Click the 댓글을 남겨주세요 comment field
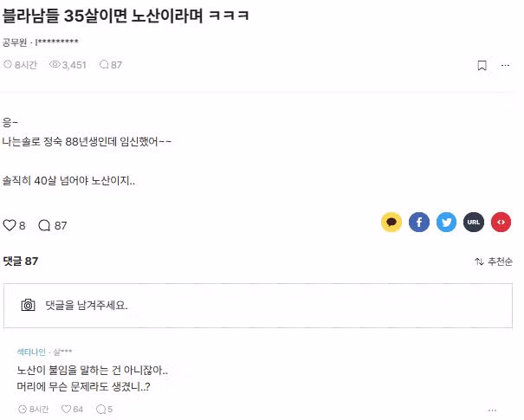 point(260,305)
